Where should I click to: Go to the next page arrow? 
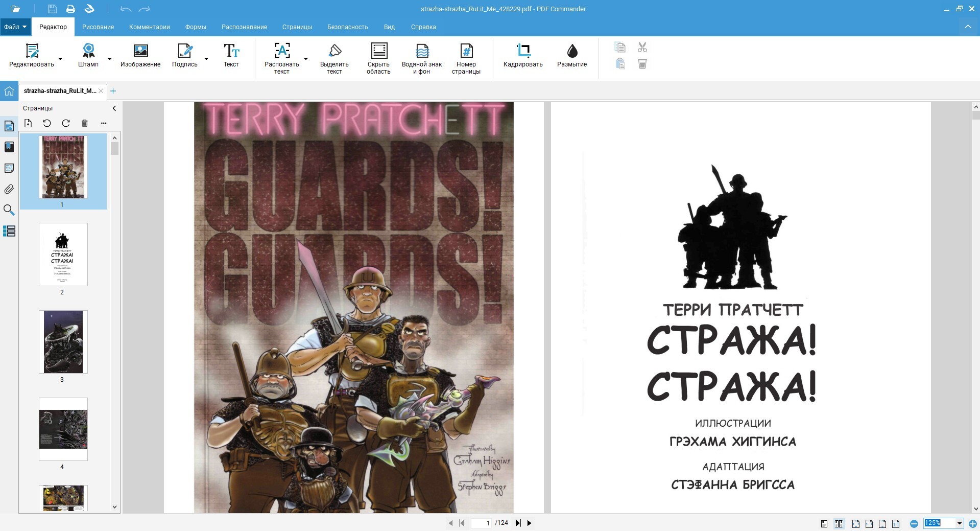point(529,523)
